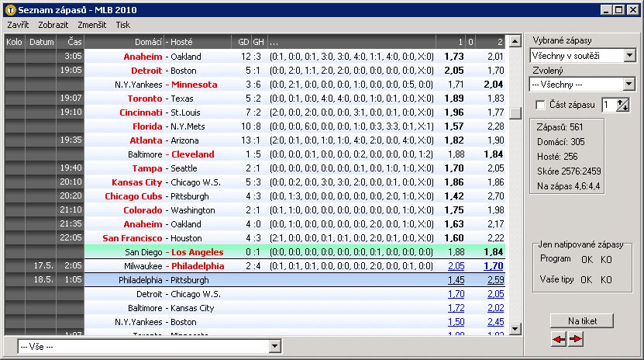Click odds 1,70 for Detroit - Chicago W.S.
Image resolution: width=644 pixels, height=360 pixels.
(456, 294)
